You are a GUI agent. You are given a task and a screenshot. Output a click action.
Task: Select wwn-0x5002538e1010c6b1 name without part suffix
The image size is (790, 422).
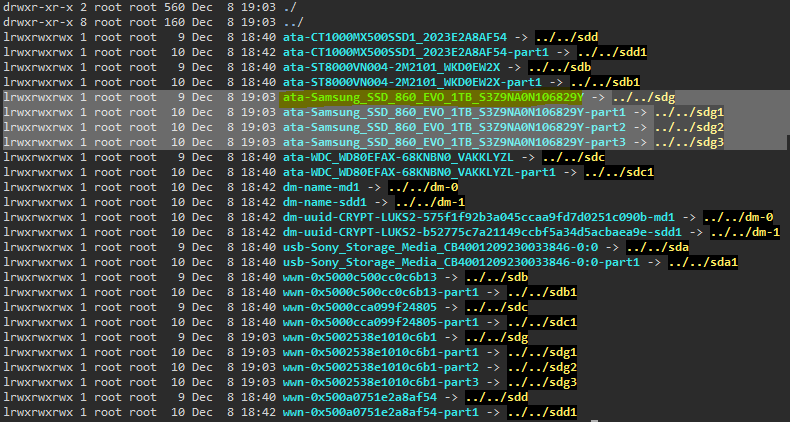click(360, 337)
